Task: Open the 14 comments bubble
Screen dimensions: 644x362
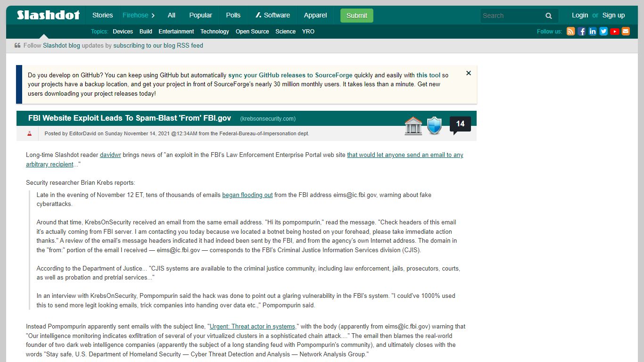Action: pos(460,124)
